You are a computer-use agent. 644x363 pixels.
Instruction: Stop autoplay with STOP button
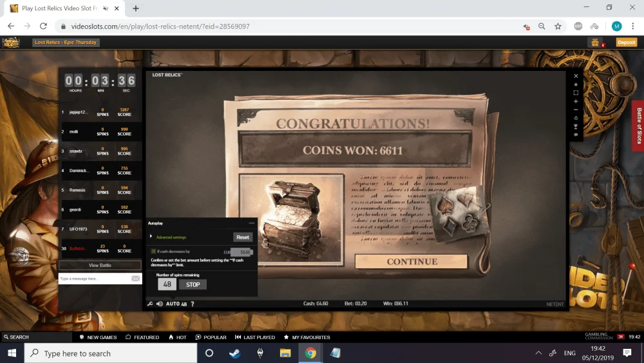coord(193,284)
